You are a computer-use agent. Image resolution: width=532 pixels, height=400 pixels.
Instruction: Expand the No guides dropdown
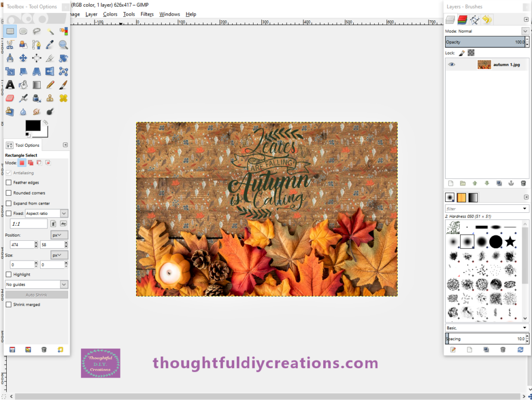point(64,285)
